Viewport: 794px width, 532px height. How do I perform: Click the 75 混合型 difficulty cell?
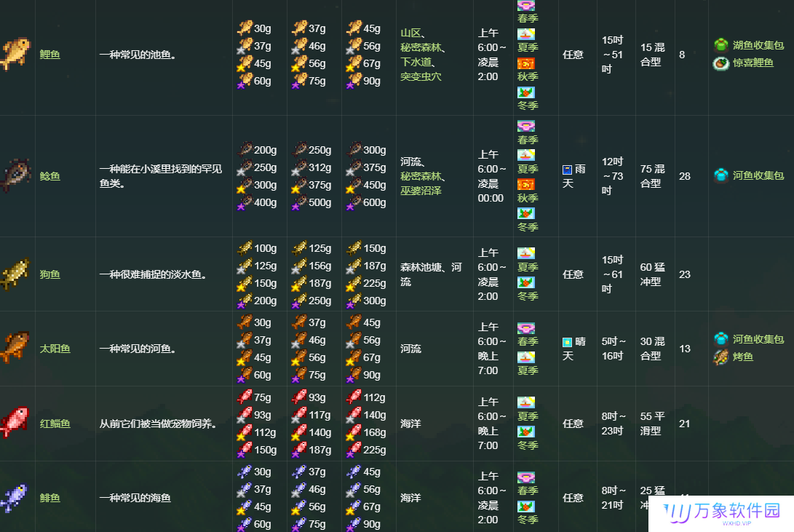653,175
